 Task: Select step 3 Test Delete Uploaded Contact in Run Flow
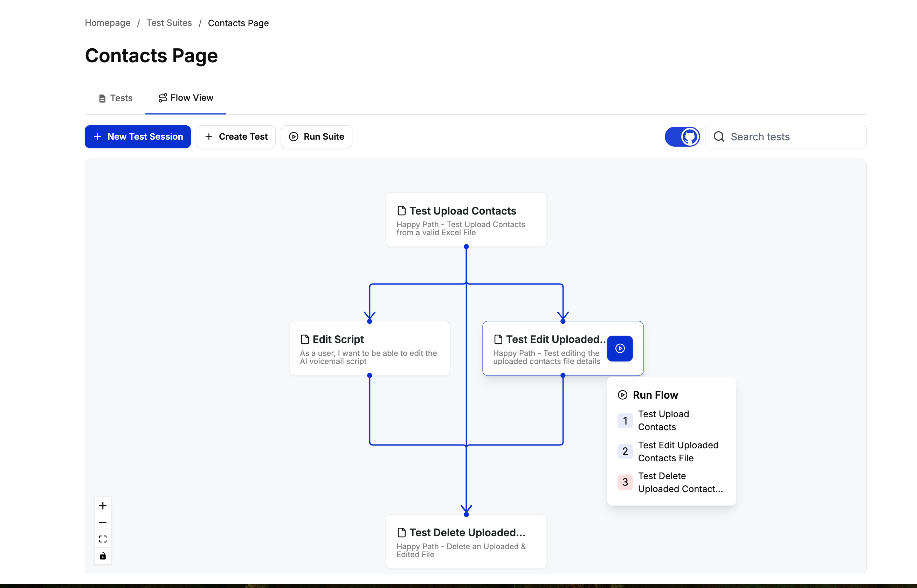coord(671,482)
